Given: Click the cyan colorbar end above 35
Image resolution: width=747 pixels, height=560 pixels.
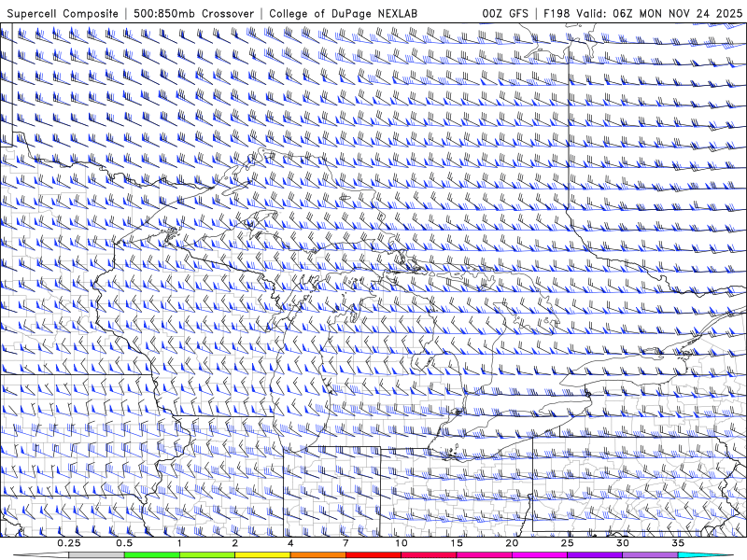Looking at the screenshot, I should tap(705, 555).
